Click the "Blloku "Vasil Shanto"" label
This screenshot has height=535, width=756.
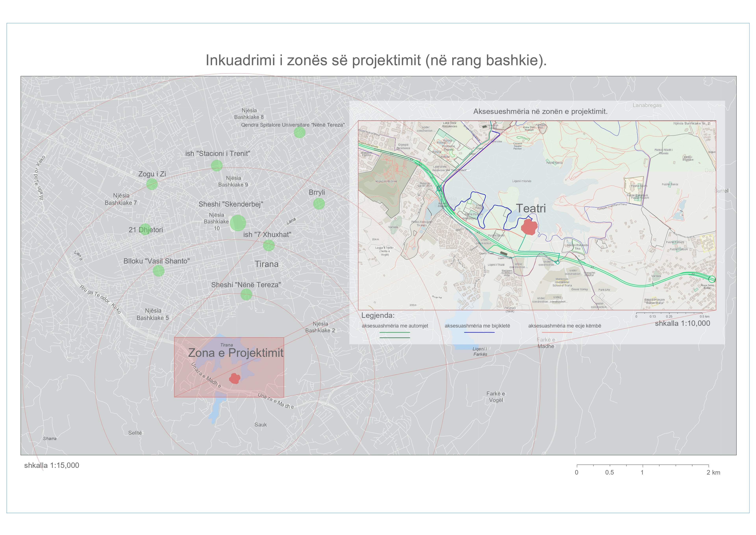click(157, 261)
